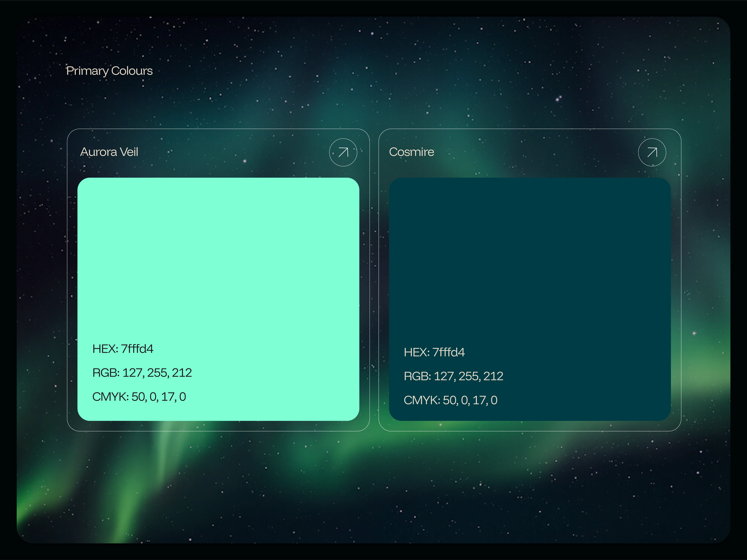This screenshot has height=560, width=747.
Task: Open the Aurora Veil arrow icon
Action: click(x=343, y=152)
